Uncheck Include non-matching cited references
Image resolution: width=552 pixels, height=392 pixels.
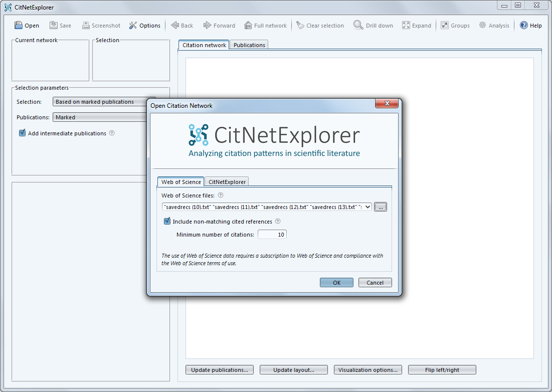point(167,221)
